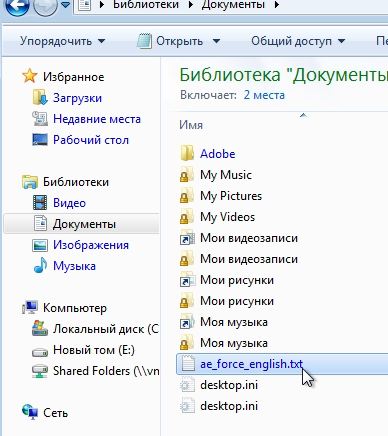Click the Загрузки folder icon
The height and width of the screenshot is (436, 388).
[x=40, y=97]
